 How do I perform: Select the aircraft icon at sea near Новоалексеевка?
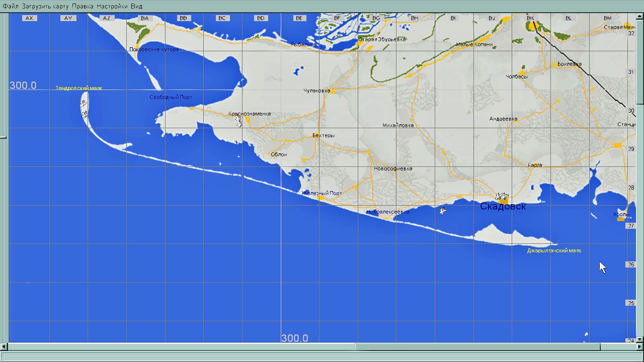coord(442,211)
